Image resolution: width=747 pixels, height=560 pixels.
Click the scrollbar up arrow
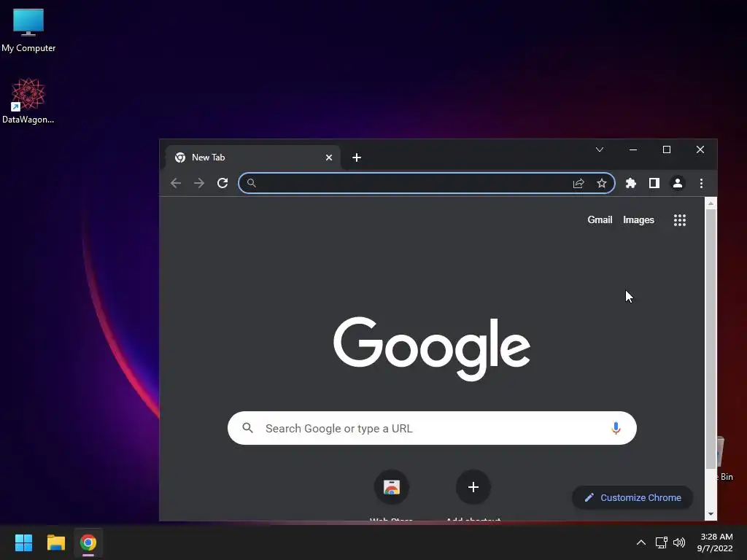click(711, 203)
